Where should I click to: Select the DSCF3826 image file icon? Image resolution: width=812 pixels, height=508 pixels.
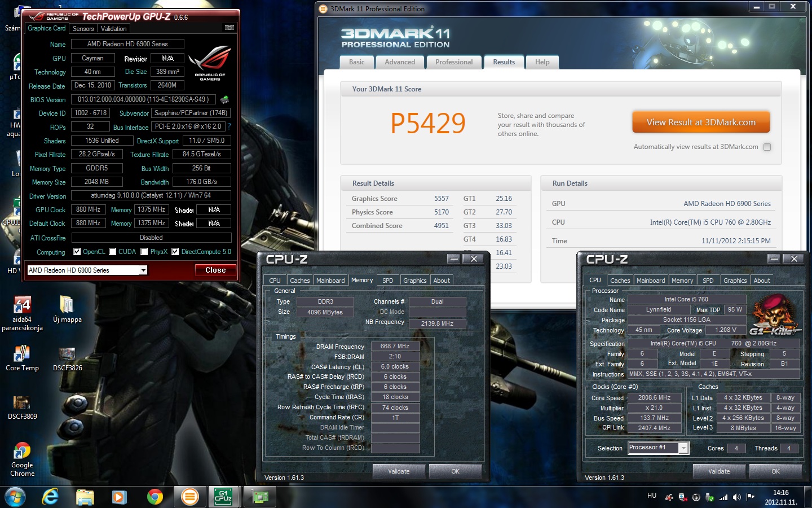click(67, 358)
